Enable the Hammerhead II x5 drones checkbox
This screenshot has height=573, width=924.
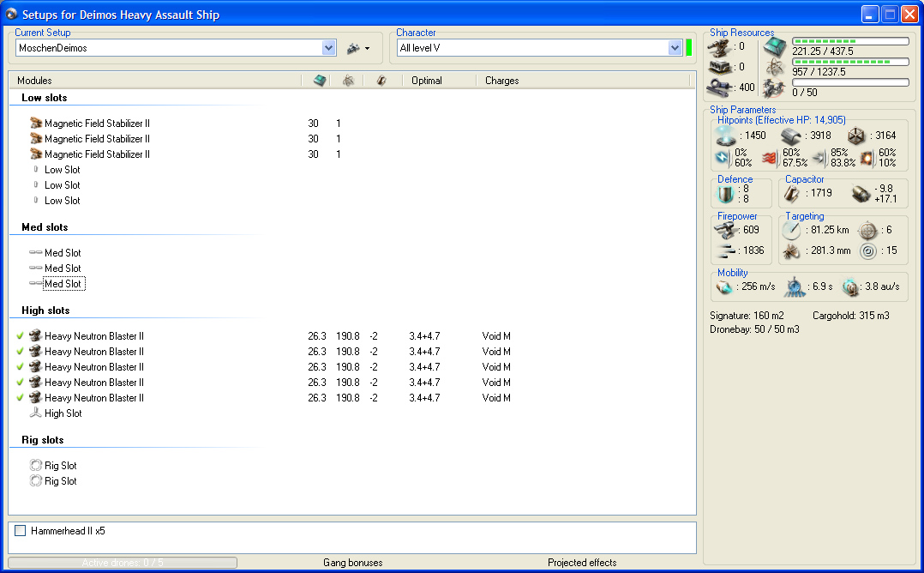point(20,531)
